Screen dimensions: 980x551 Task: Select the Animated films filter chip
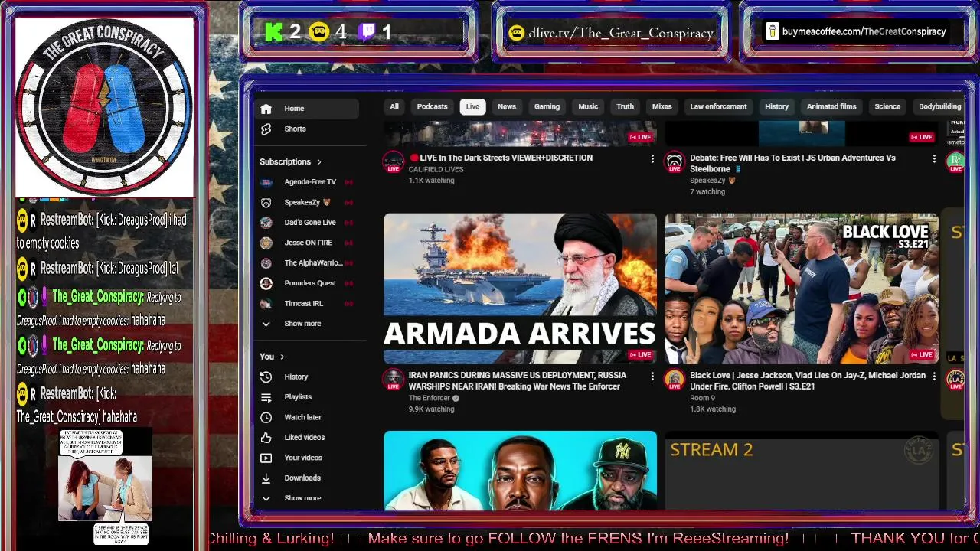click(831, 106)
